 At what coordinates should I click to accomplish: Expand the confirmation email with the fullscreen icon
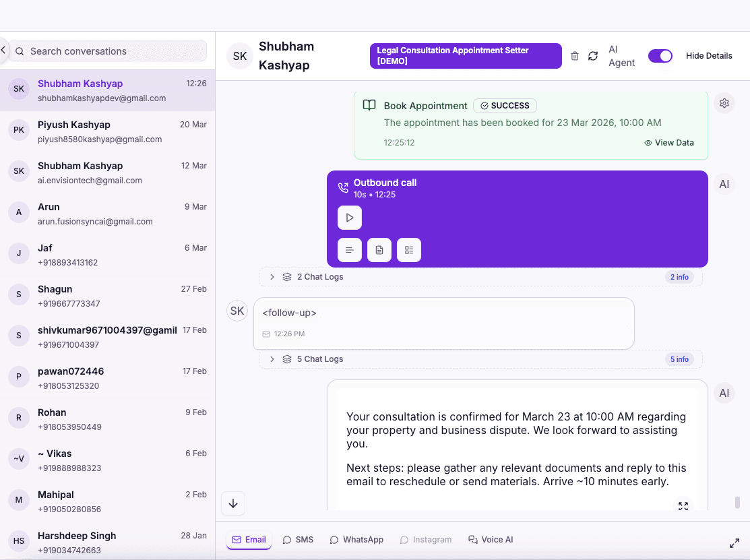tap(683, 505)
